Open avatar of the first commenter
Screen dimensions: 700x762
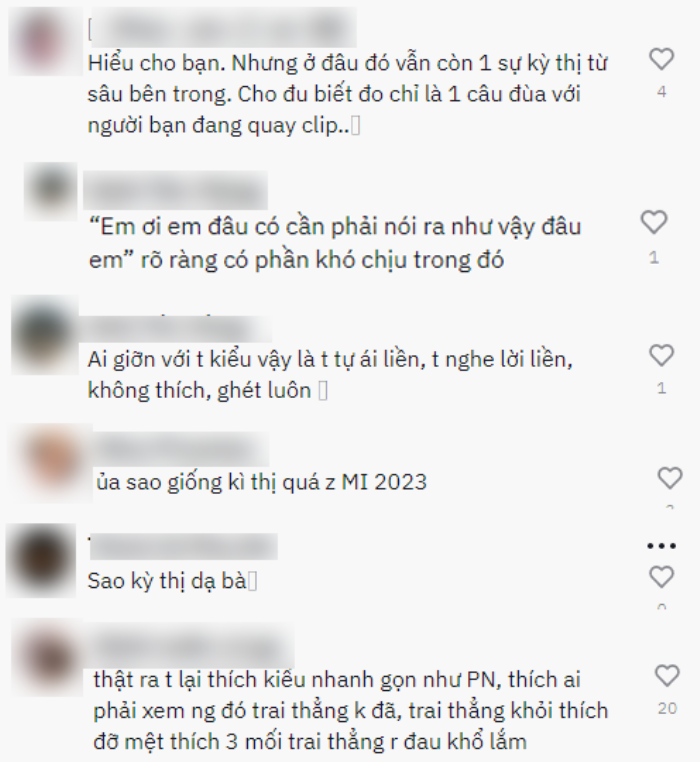pyautogui.click(x=46, y=41)
